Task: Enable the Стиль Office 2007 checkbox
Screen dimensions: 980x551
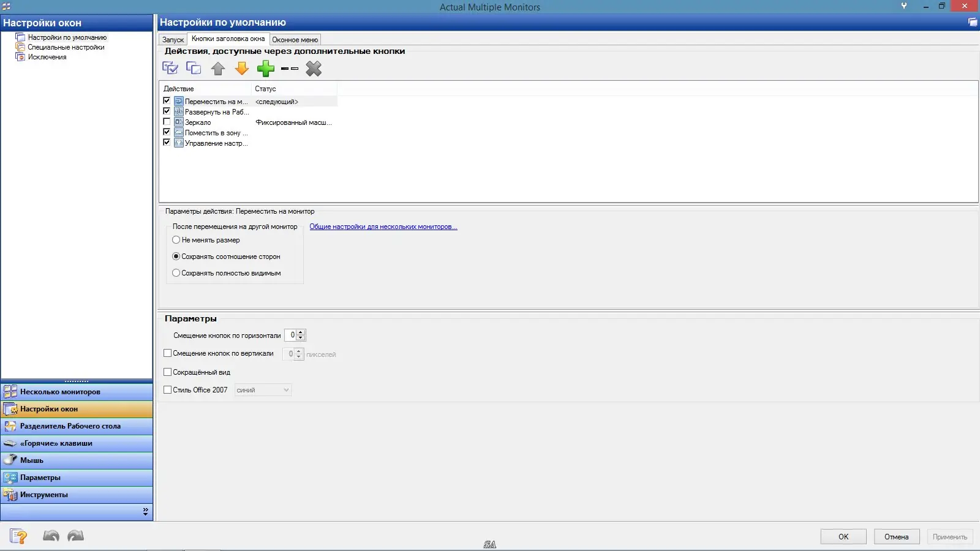Action: (168, 390)
